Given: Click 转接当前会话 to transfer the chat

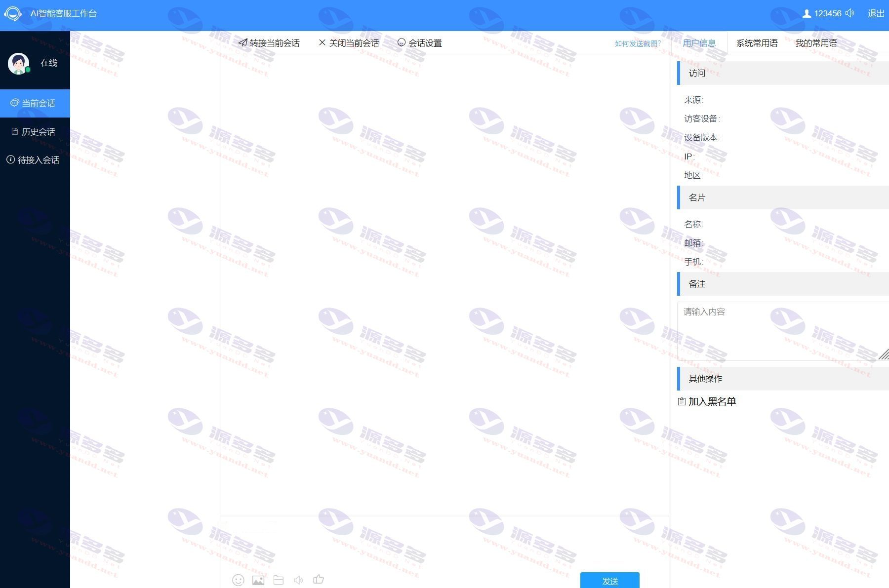Looking at the screenshot, I should coord(269,43).
